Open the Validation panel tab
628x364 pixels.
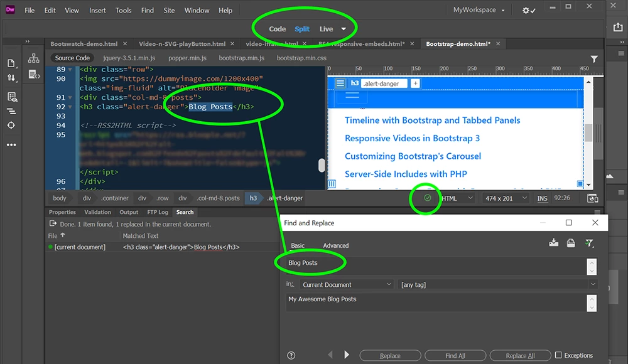tap(97, 212)
